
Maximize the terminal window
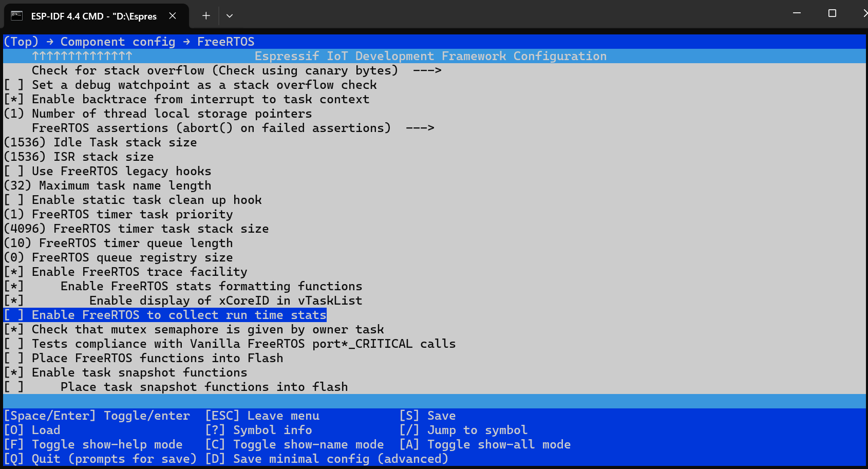833,13
